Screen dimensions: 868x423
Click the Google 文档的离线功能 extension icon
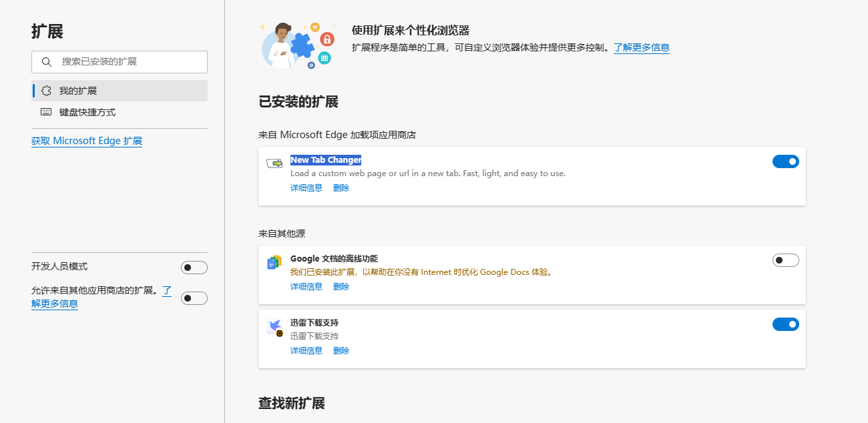(274, 262)
